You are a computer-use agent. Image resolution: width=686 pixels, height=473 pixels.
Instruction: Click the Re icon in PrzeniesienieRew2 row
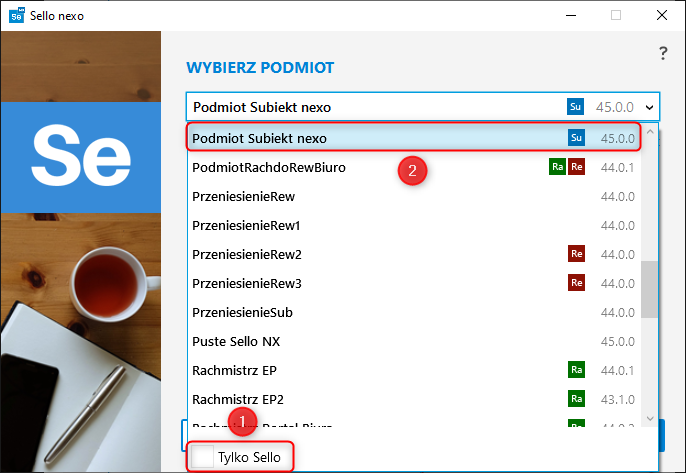click(x=576, y=254)
